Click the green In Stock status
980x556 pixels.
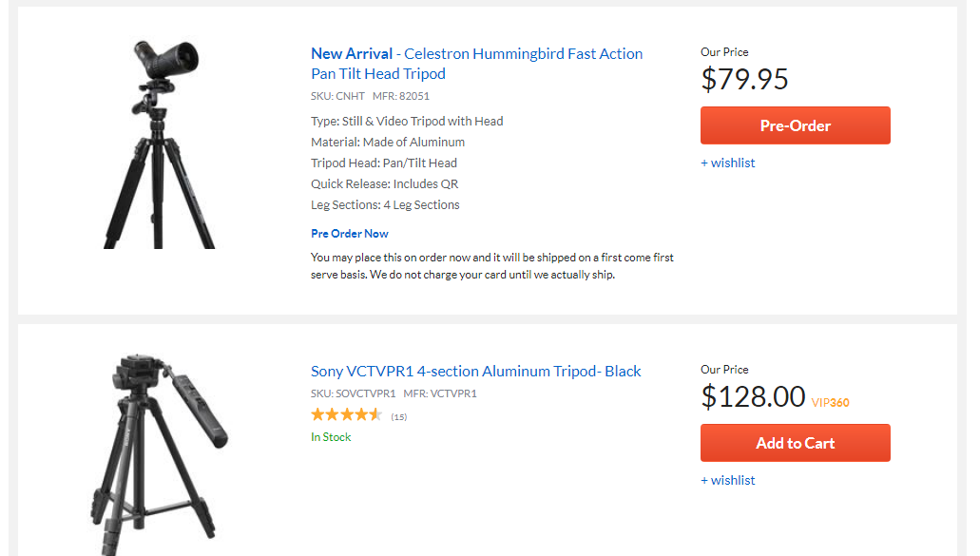(x=331, y=437)
